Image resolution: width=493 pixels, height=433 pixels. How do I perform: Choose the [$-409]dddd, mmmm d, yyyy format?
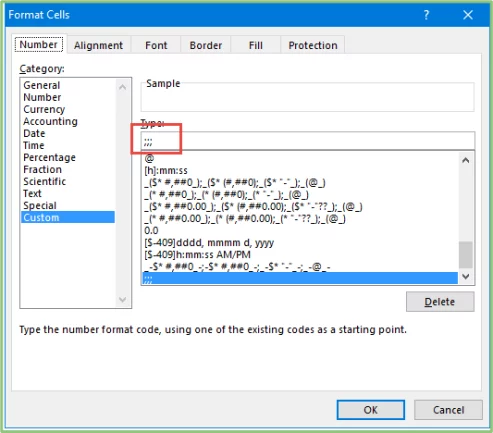click(x=300, y=242)
